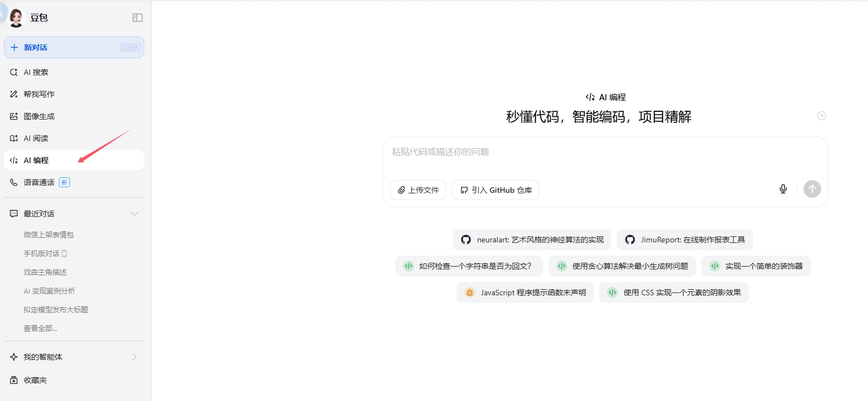Open the 收藏夹 folder
The width and height of the screenshot is (868, 401).
[x=35, y=380]
